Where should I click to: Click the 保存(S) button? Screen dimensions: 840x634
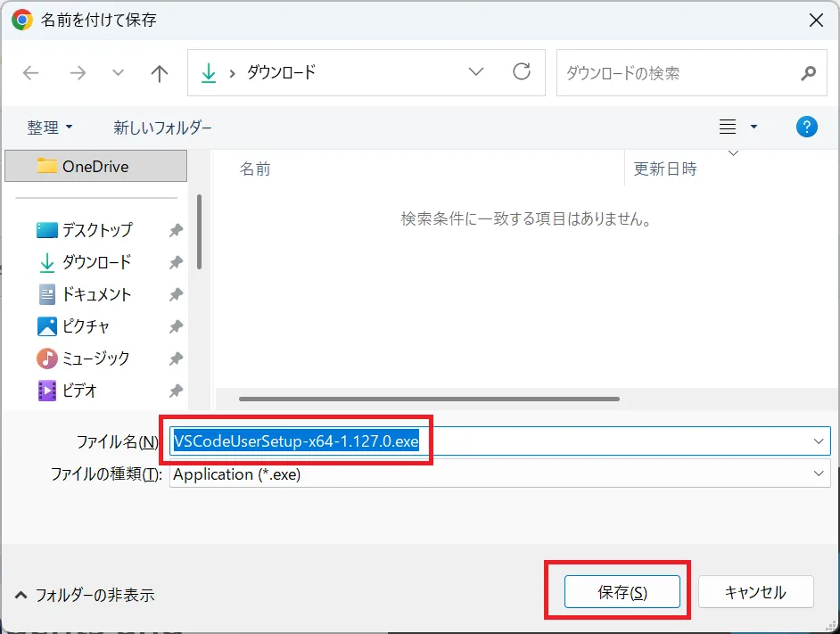[622, 592]
